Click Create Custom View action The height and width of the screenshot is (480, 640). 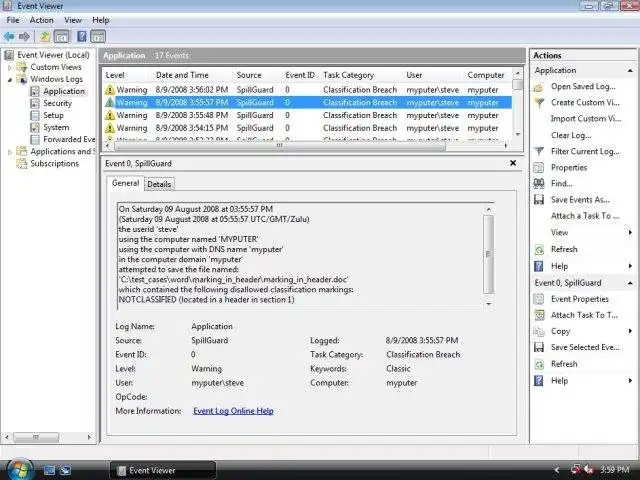(584, 103)
